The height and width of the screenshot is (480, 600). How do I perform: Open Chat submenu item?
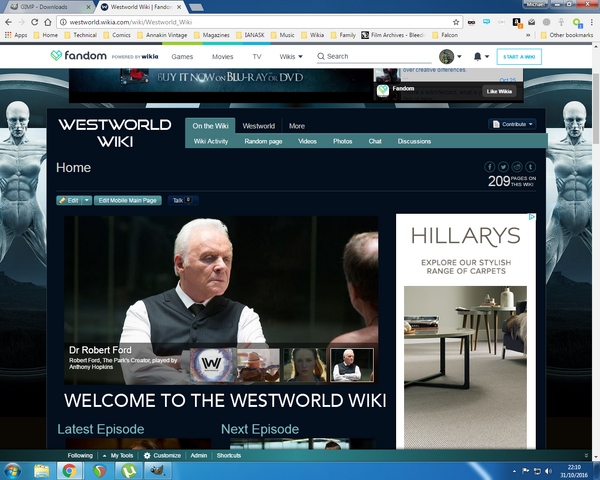tap(375, 141)
